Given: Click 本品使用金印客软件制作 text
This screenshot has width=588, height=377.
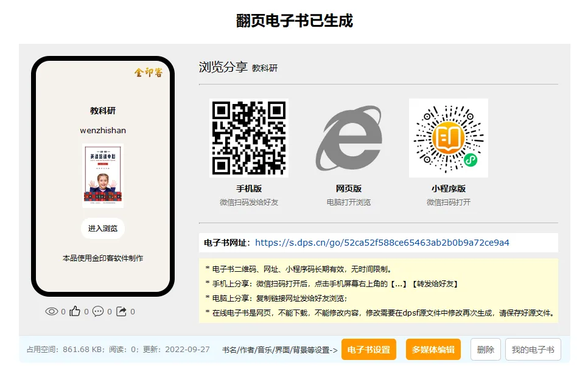Looking at the screenshot, I should click(103, 258).
